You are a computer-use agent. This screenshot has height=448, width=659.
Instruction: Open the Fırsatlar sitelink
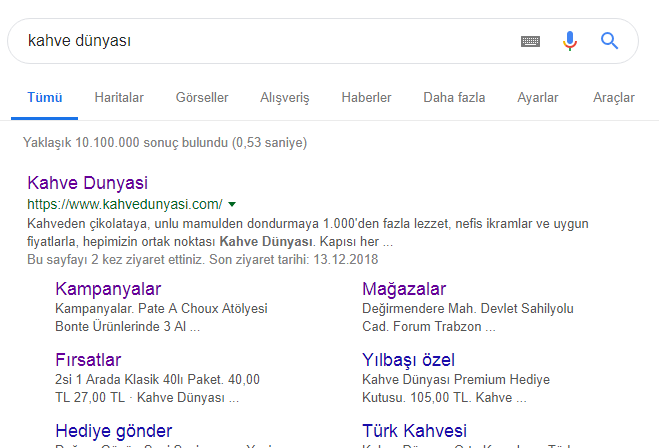click(88, 360)
